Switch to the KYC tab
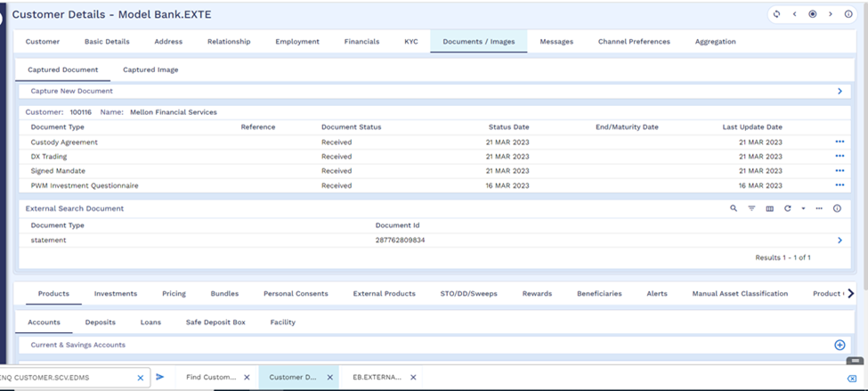 (x=410, y=42)
